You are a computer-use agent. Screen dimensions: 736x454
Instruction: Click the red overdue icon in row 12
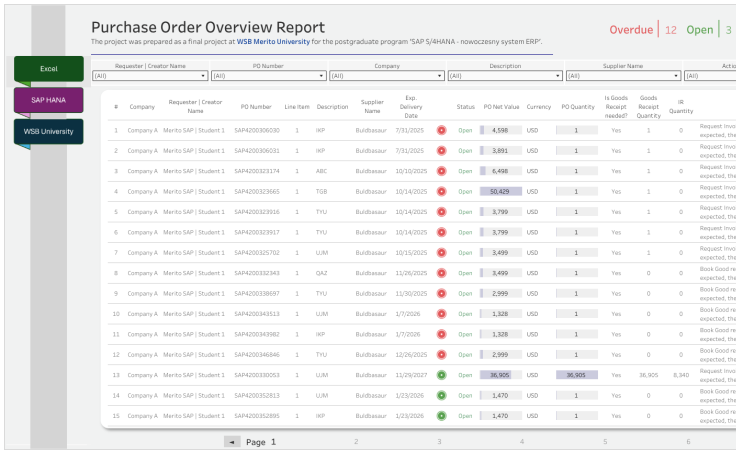point(441,355)
